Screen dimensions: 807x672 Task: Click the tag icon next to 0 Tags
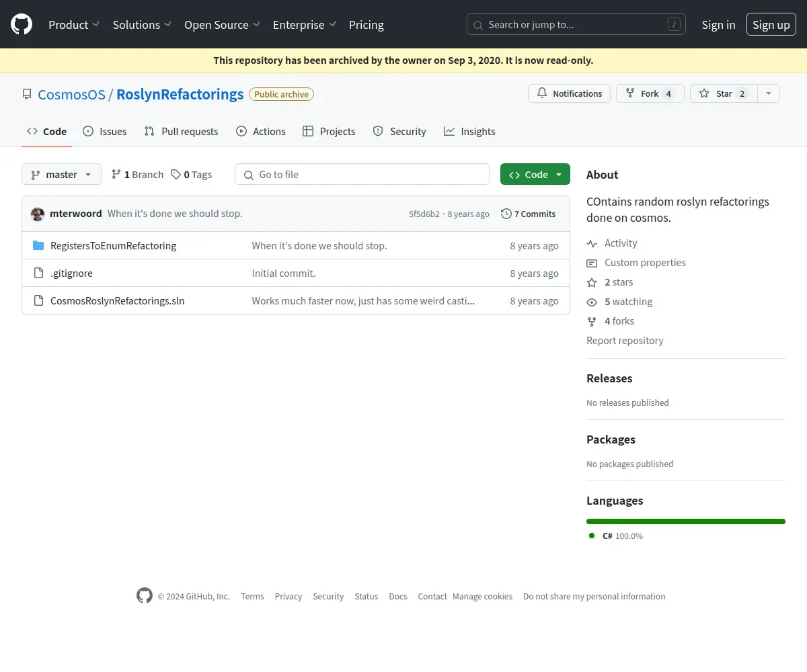(176, 174)
